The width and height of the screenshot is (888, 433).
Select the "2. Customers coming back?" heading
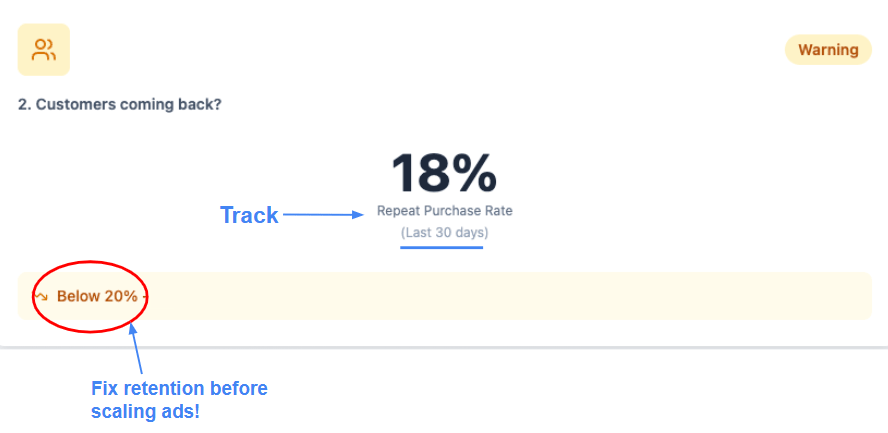[119, 104]
